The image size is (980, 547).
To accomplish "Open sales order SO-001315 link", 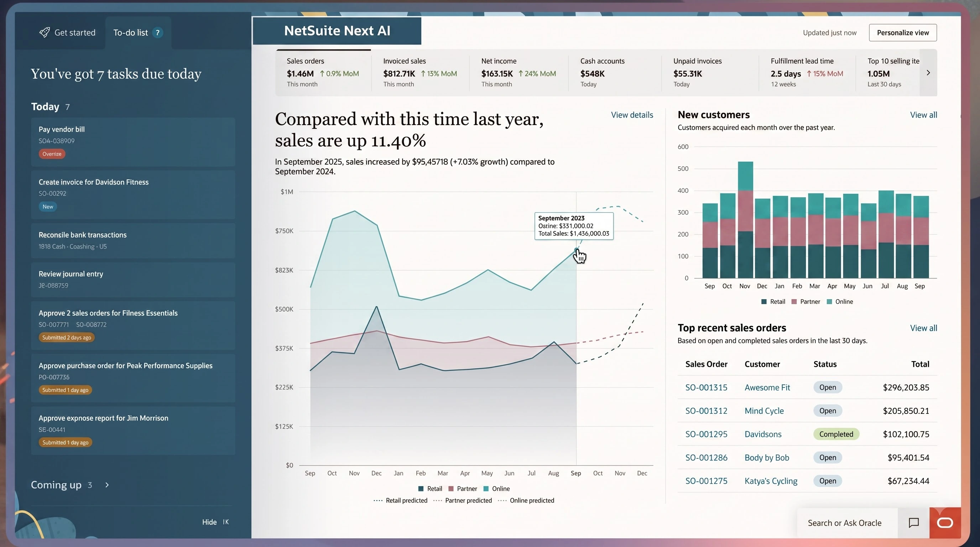I will click(706, 387).
